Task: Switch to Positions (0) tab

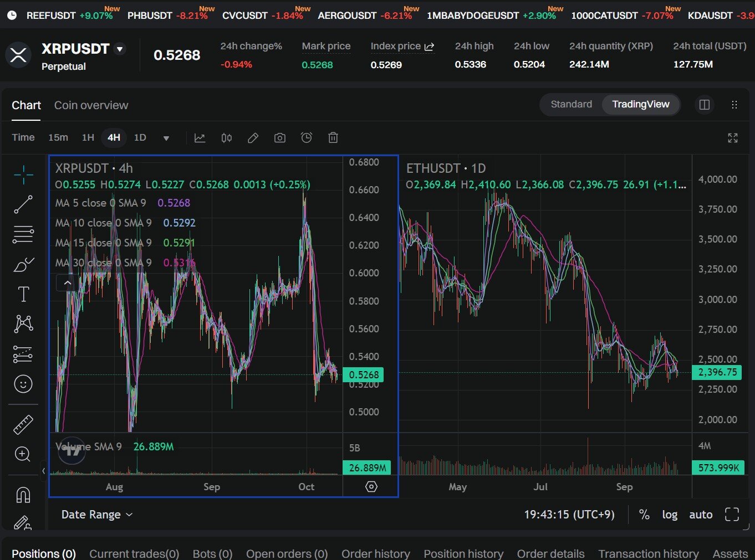Action: tap(44, 553)
